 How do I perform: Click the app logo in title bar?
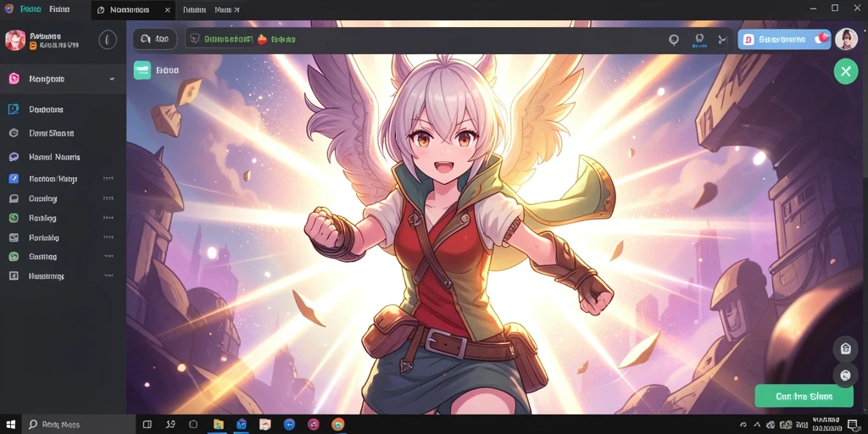coord(8,8)
